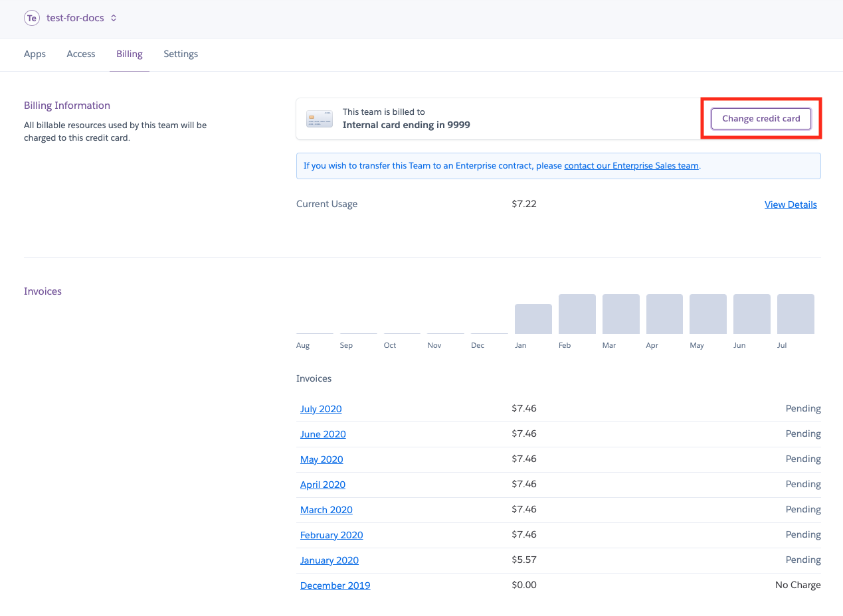Select the Billing tab
The height and width of the screenshot is (616, 843).
pos(130,54)
